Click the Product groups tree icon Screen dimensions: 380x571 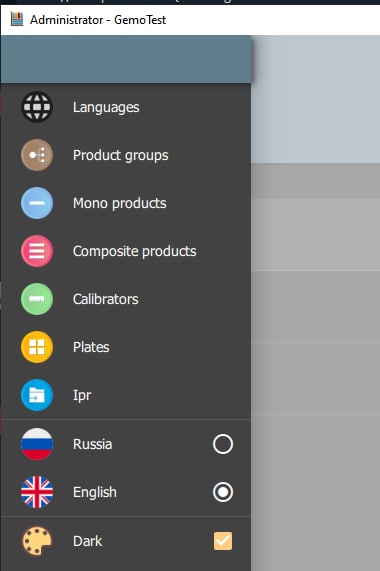(x=37, y=155)
